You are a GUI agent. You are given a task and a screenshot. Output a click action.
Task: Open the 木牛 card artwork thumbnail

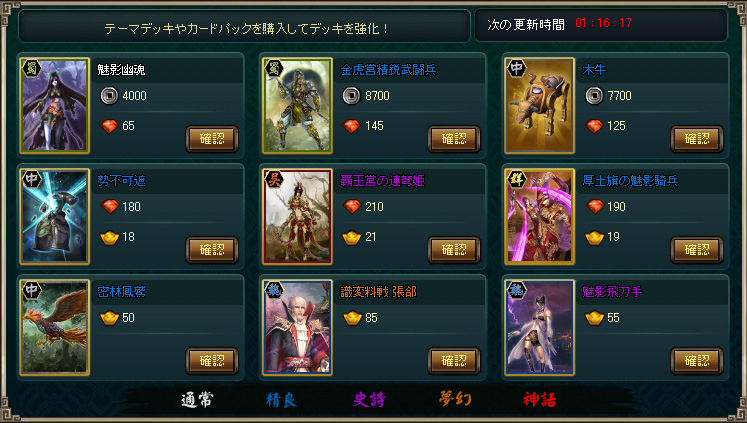point(539,106)
